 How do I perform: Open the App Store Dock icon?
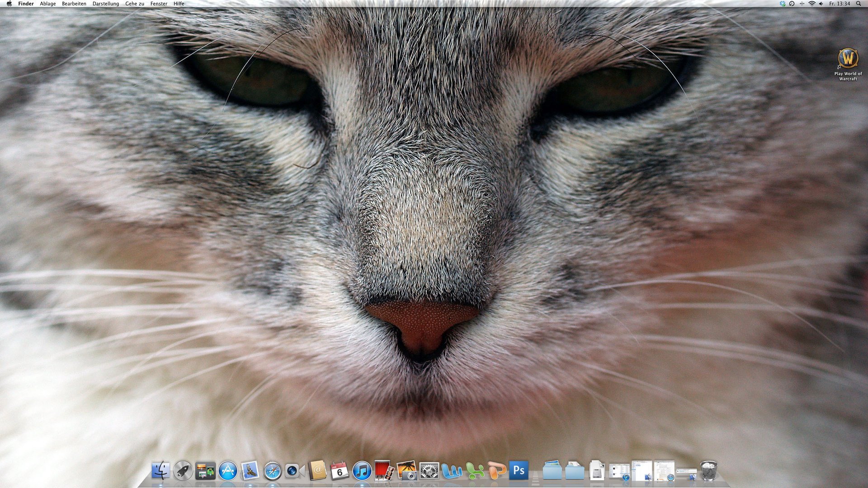click(x=228, y=471)
